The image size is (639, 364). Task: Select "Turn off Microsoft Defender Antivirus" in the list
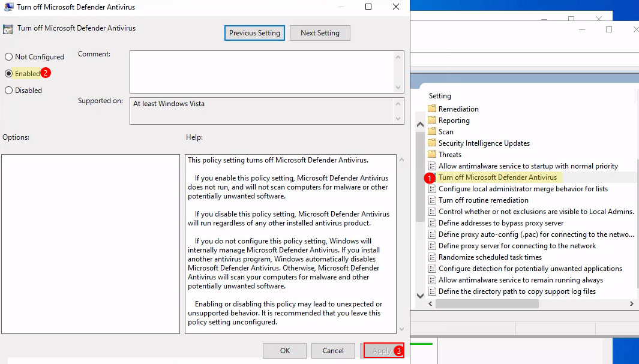[497, 178]
